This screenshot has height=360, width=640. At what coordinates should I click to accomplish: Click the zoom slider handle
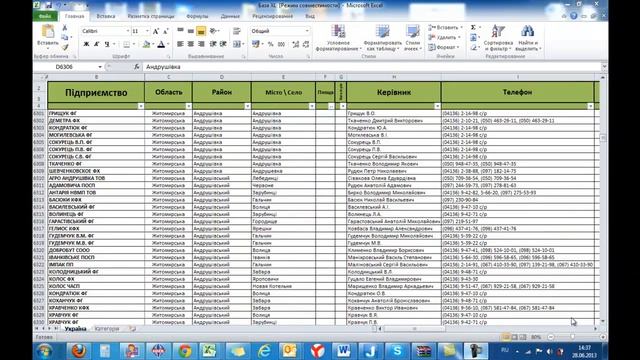(573, 337)
